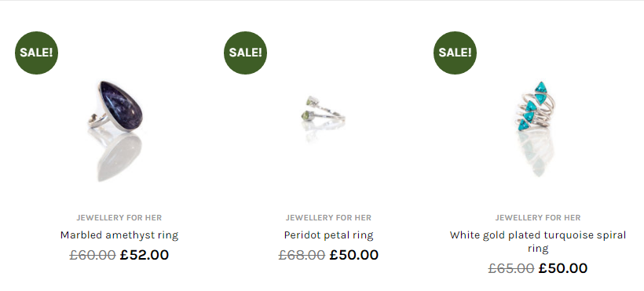Open Jewellery For Her category above turquoise ring

pos(538,217)
